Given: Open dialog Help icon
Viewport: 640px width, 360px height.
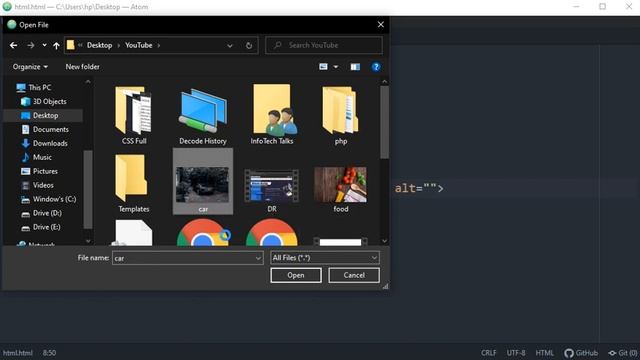Looking at the screenshot, I should click(x=376, y=67).
